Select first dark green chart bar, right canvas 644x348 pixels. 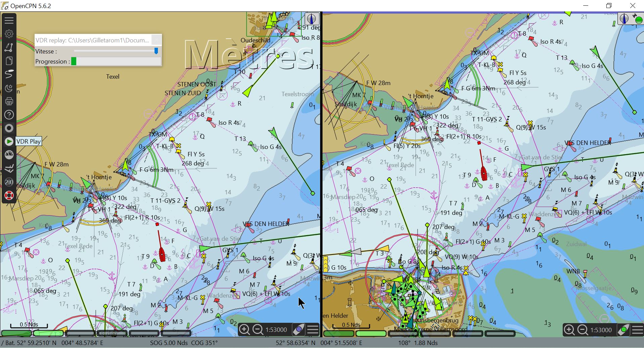[x=339, y=333]
